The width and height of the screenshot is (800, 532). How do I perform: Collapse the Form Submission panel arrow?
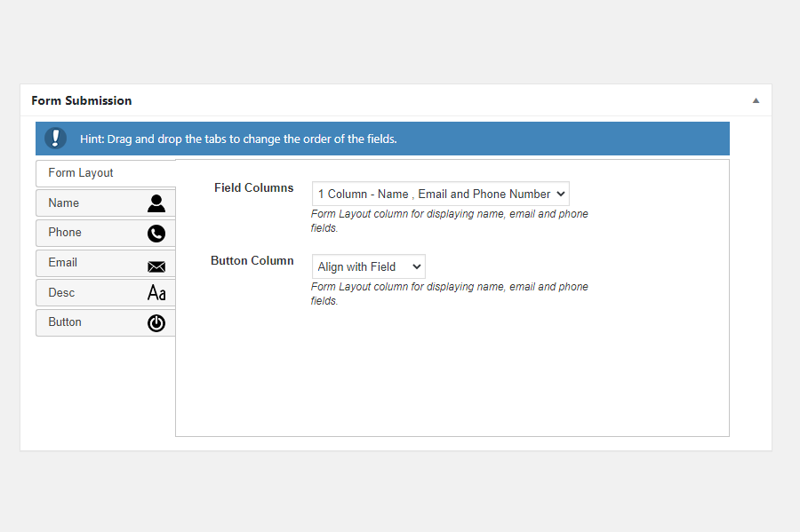[756, 100]
